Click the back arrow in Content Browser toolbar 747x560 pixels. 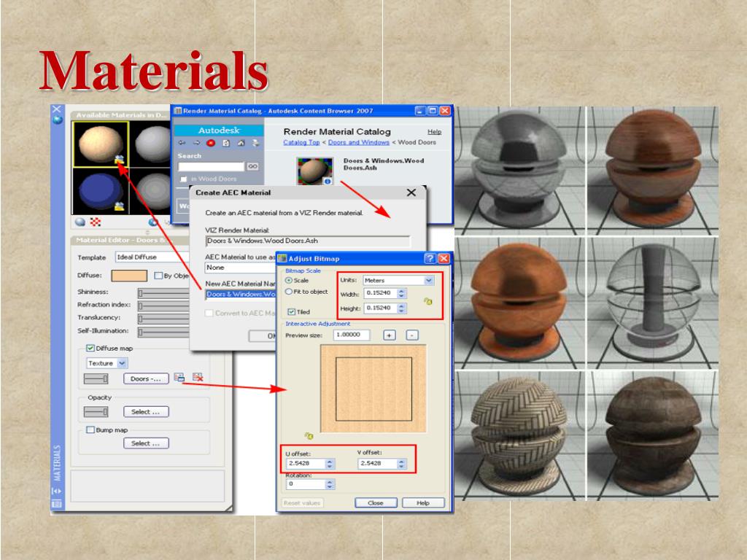(x=182, y=143)
